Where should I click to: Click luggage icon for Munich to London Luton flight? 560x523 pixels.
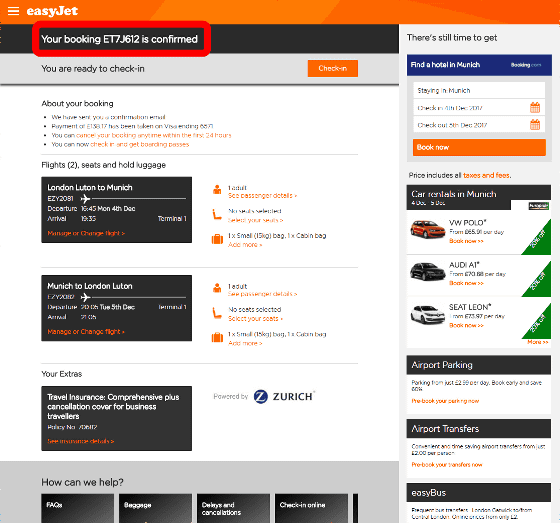(217, 337)
